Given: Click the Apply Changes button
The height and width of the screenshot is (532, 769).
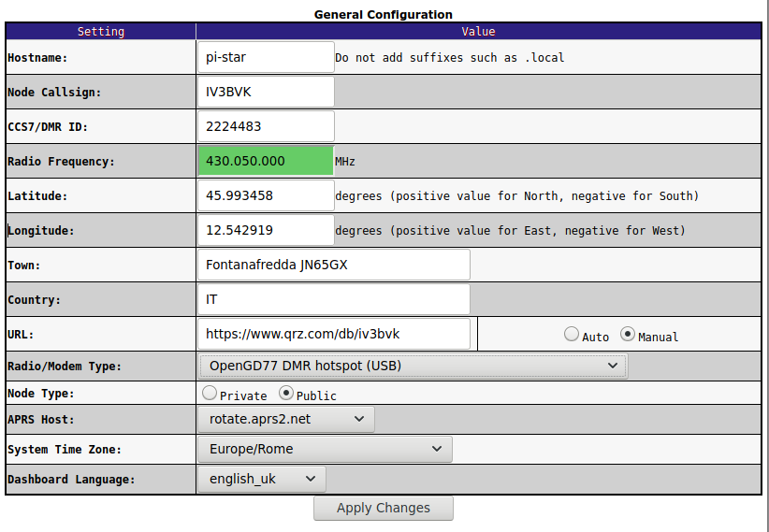Looking at the screenshot, I should coord(384,508).
